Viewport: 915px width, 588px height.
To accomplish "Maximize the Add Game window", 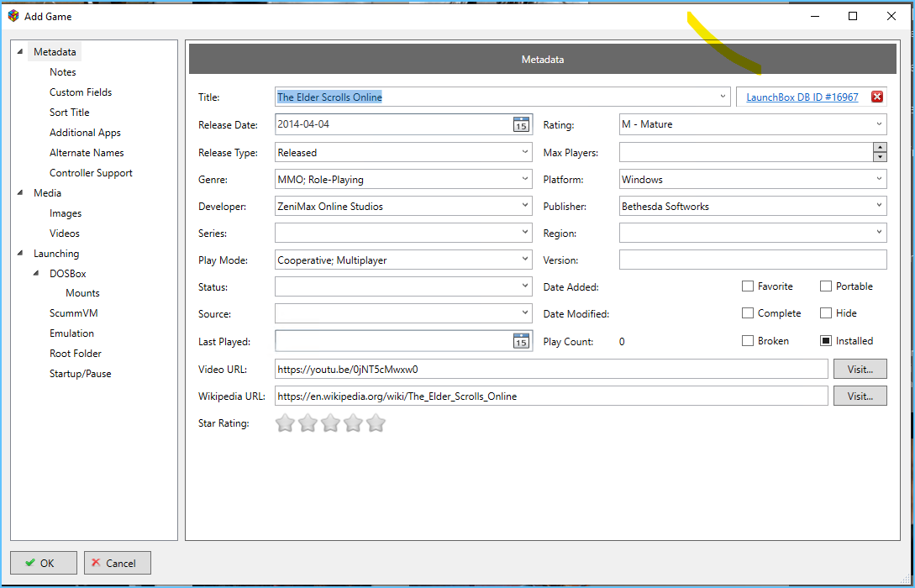I will pyautogui.click(x=853, y=16).
